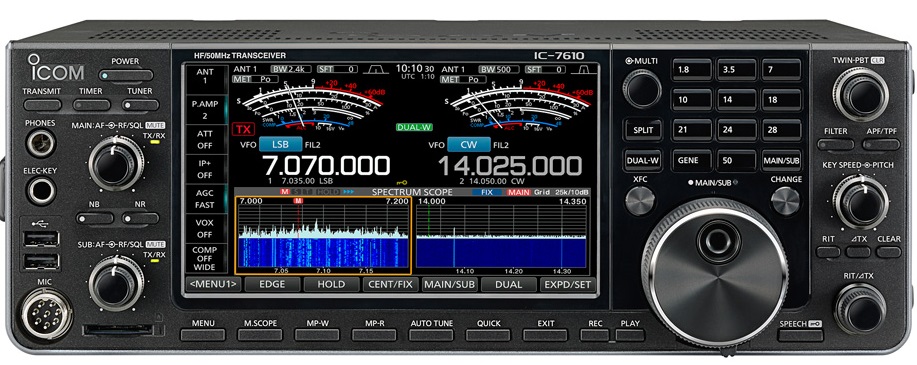The width and height of the screenshot is (917, 365).
Task: Tap IP+ OFF on the touchscreen
Action: click(205, 170)
